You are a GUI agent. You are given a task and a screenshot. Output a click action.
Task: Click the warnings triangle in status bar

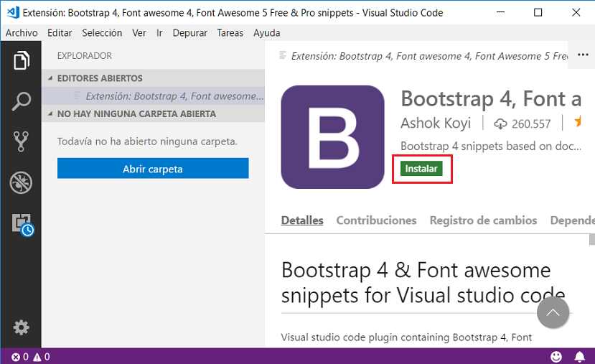[37, 357]
